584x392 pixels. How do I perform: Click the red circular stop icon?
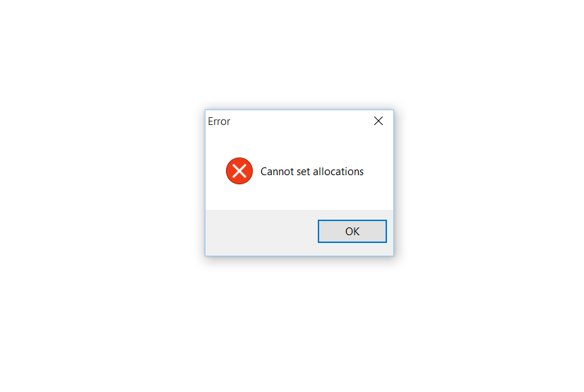tap(239, 171)
